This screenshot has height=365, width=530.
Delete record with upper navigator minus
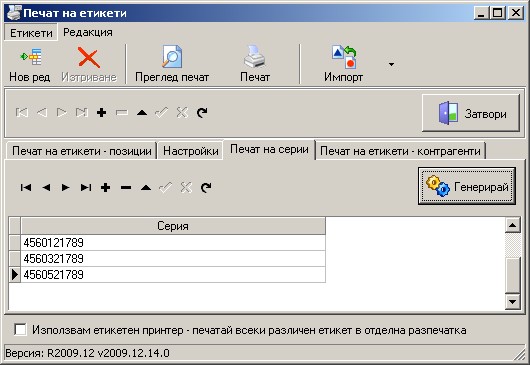coord(122,113)
